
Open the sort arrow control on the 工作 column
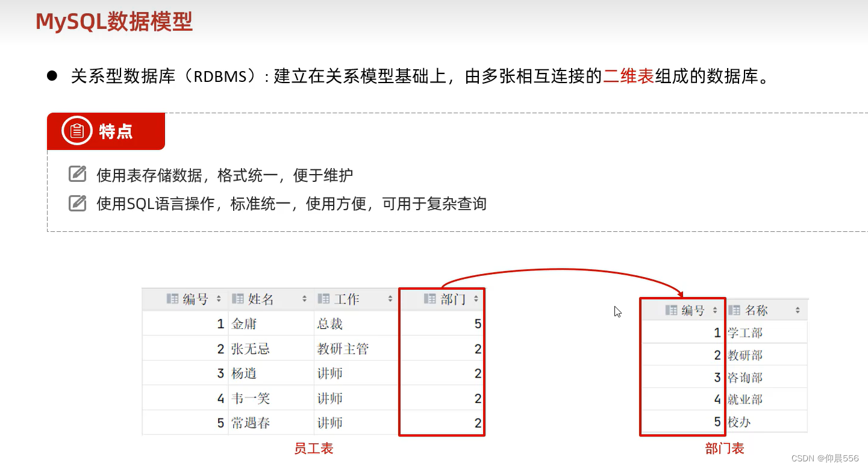pyautogui.click(x=390, y=298)
